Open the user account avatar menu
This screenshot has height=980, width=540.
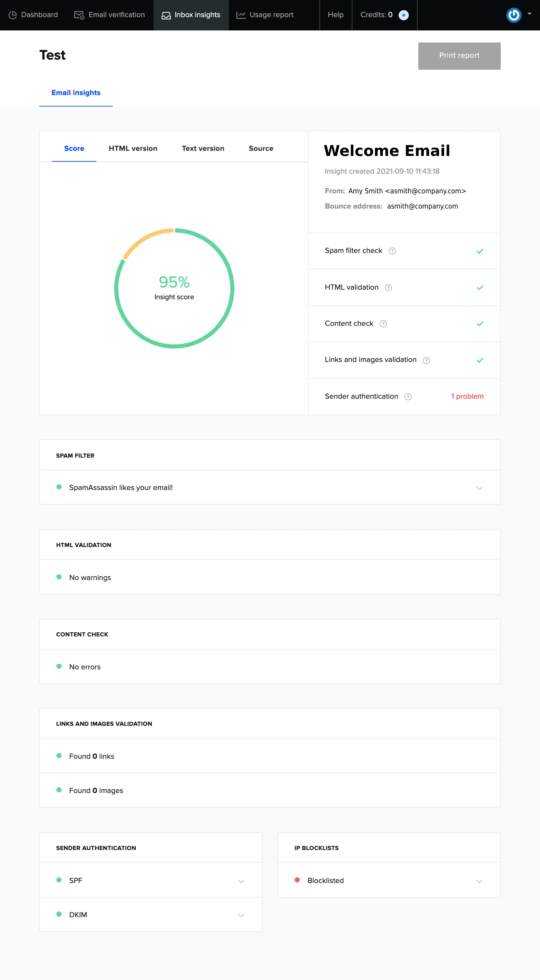(x=514, y=15)
